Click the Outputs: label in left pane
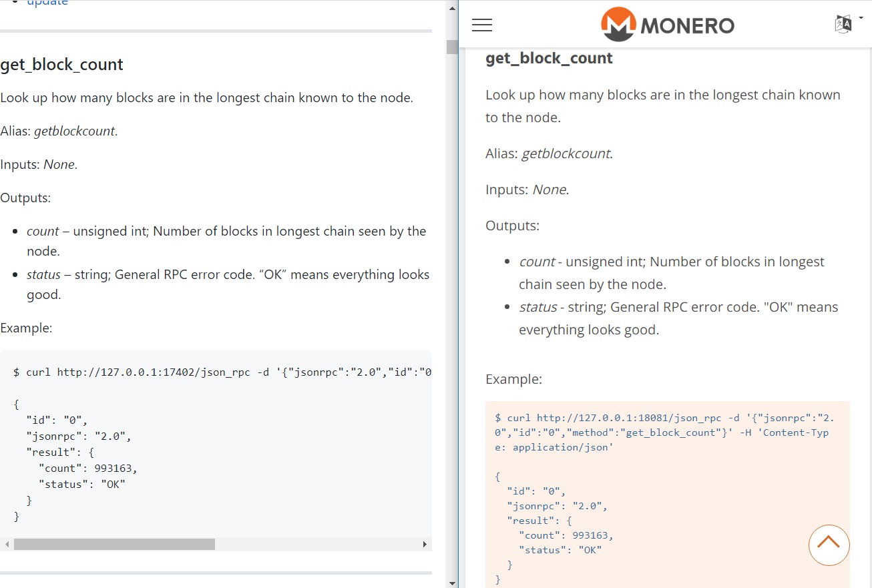The width and height of the screenshot is (872, 588). tap(25, 198)
